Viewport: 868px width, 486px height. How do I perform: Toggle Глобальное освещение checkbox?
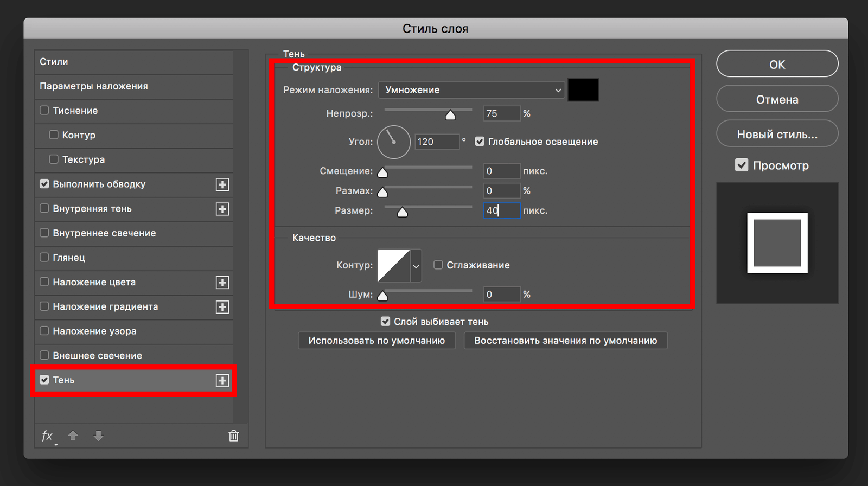(480, 142)
